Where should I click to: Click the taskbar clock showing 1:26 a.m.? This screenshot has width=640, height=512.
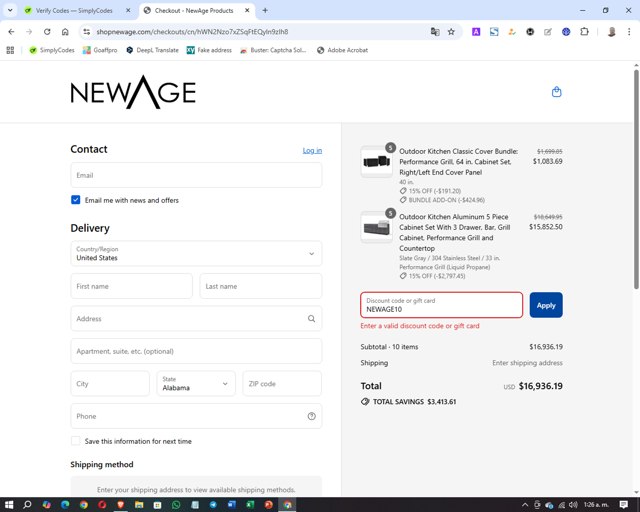click(596, 505)
